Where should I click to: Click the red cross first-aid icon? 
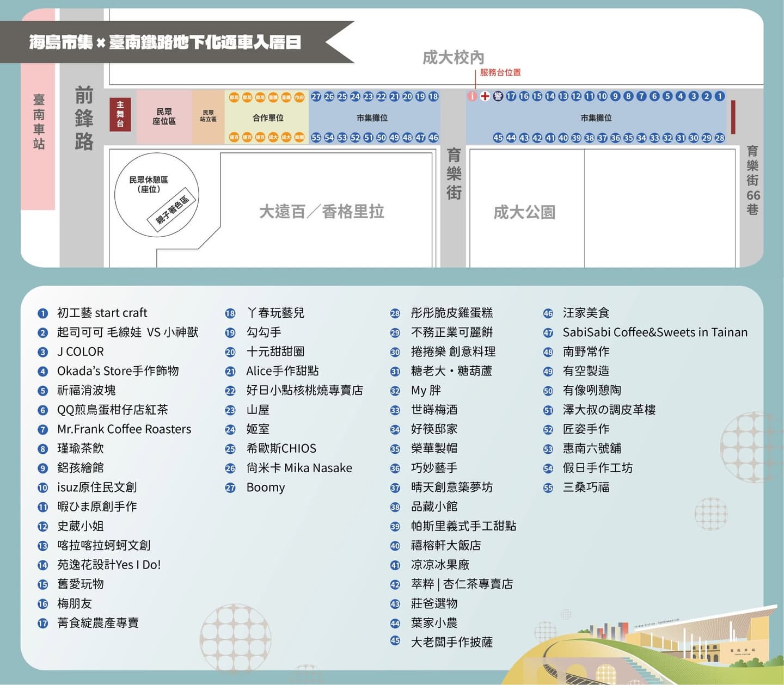coord(485,96)
